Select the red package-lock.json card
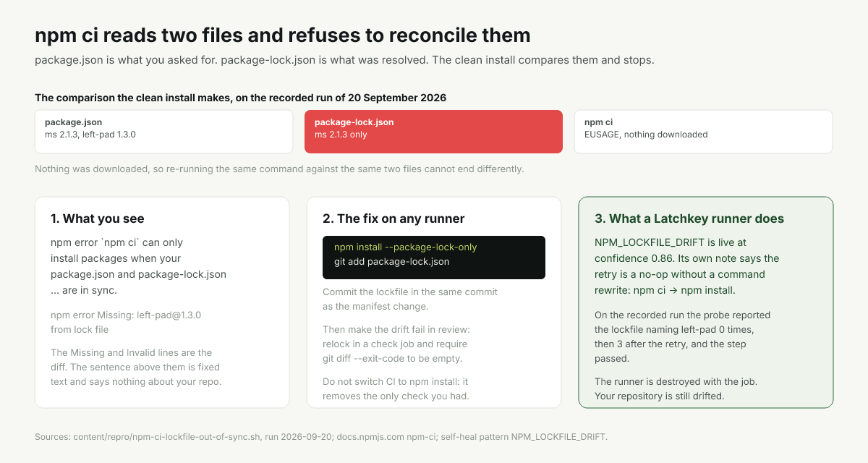 click(433, 132)
